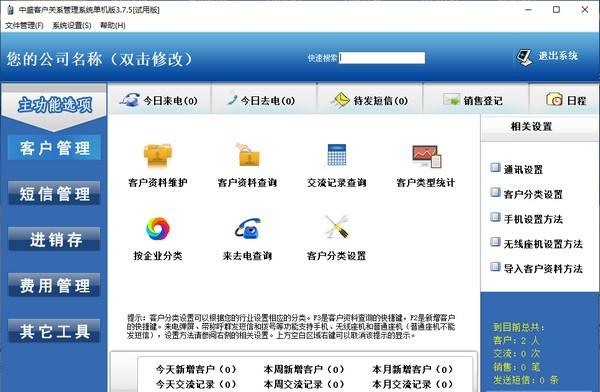The image size is (600, 392).
Task: Click the icon beside 客户分类设置 in 相关设置
Action: (495, 193)
